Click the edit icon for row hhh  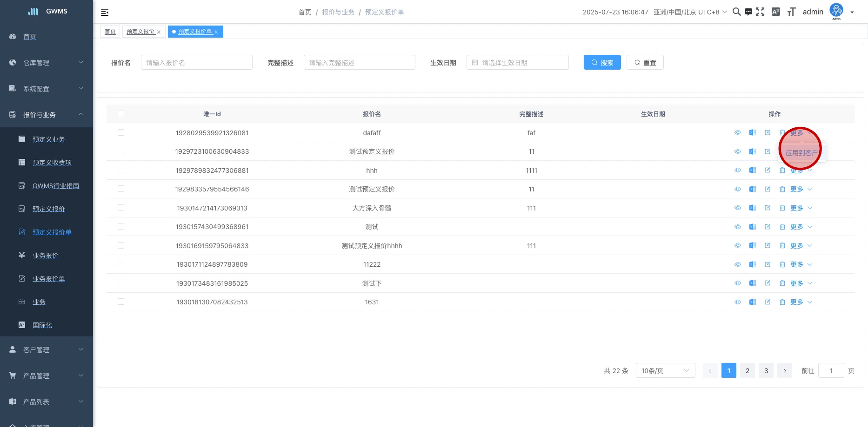[x=767, y=171]
